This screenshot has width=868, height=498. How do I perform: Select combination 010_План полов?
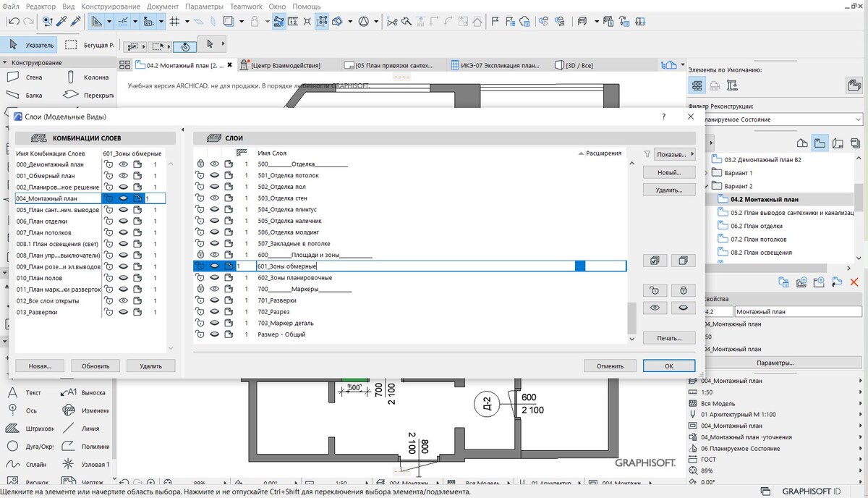[90, 277]
